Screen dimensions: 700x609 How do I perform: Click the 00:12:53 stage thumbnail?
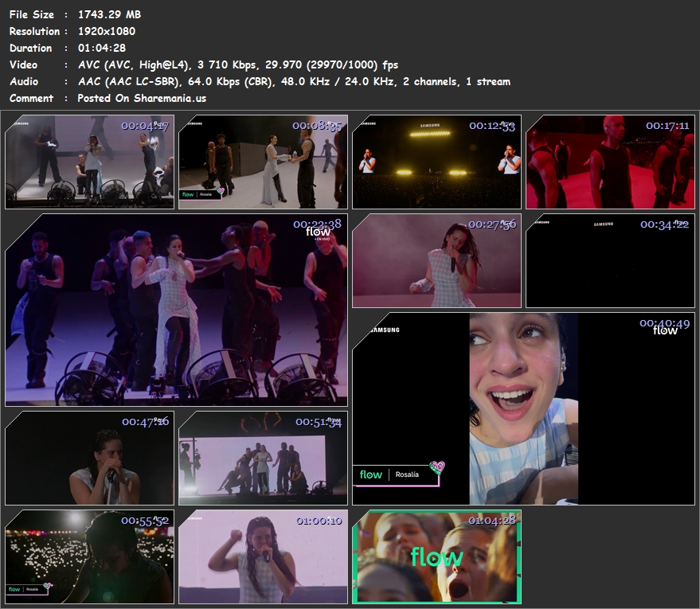coord(436,162)
